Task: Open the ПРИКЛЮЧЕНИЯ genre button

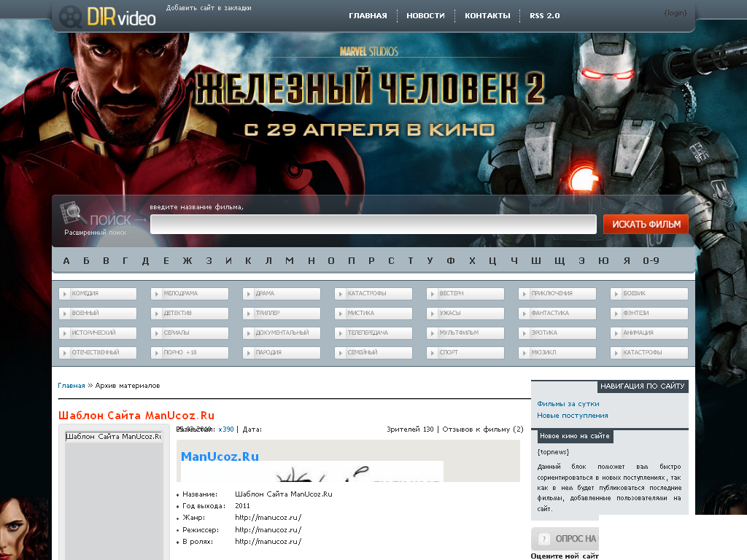Action: pos(557,294)
